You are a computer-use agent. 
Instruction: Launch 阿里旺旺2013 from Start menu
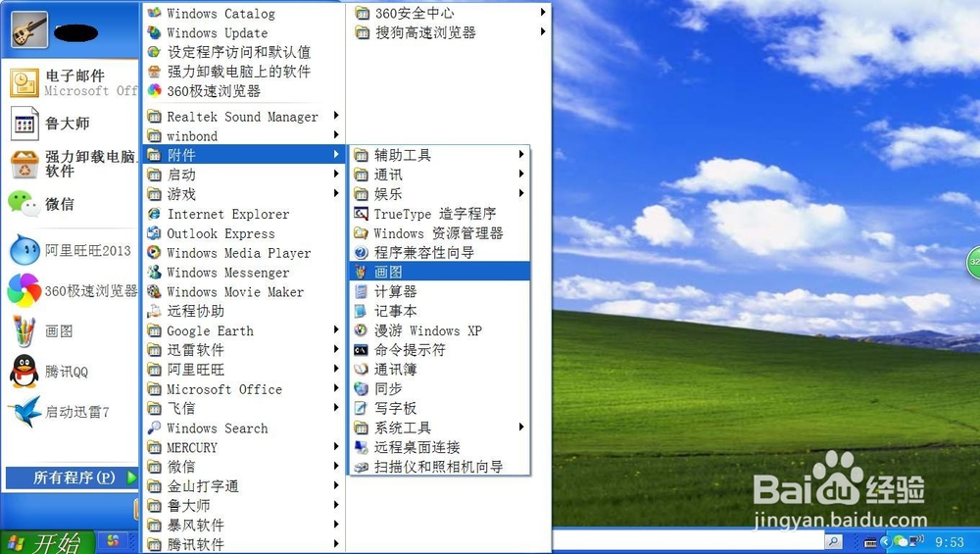pos(72,250)
